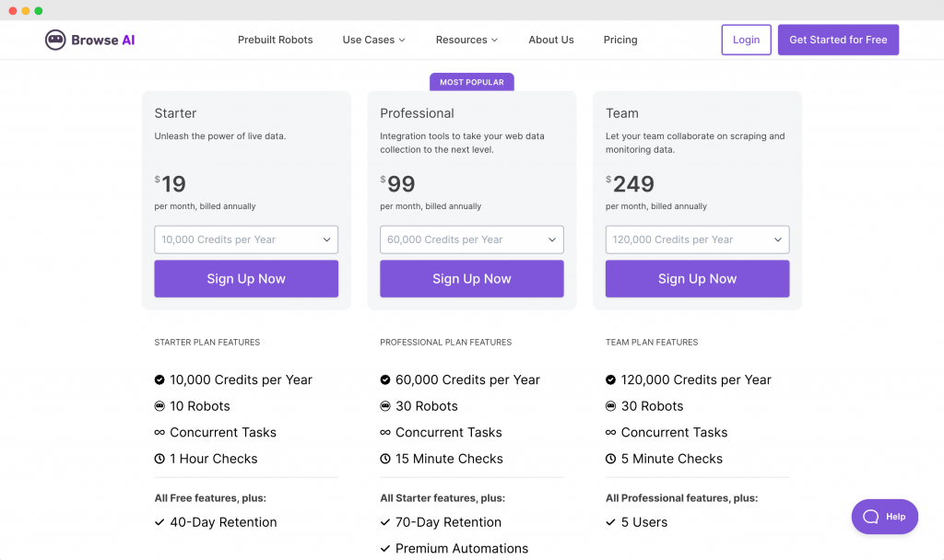Image resolution: width=944 pixels, height=560 pixels.
Task: Expand the Resources menu
Action: [466, 40]
